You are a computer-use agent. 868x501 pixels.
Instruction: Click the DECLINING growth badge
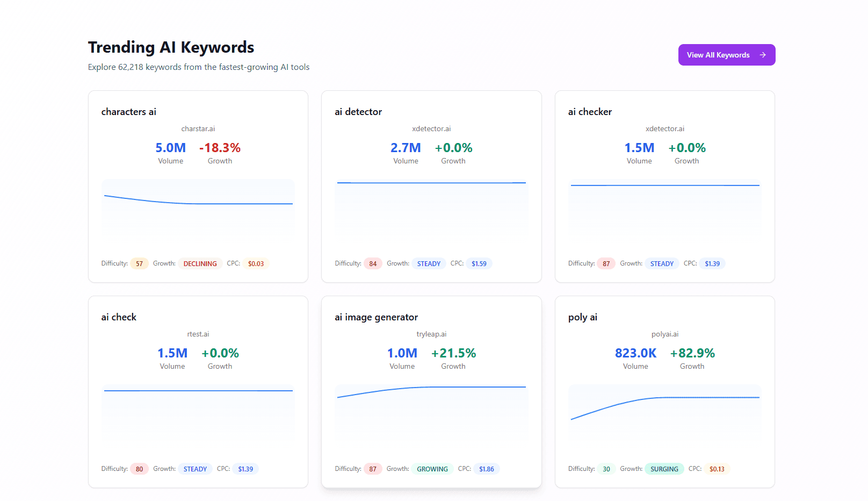pos(200,264)
